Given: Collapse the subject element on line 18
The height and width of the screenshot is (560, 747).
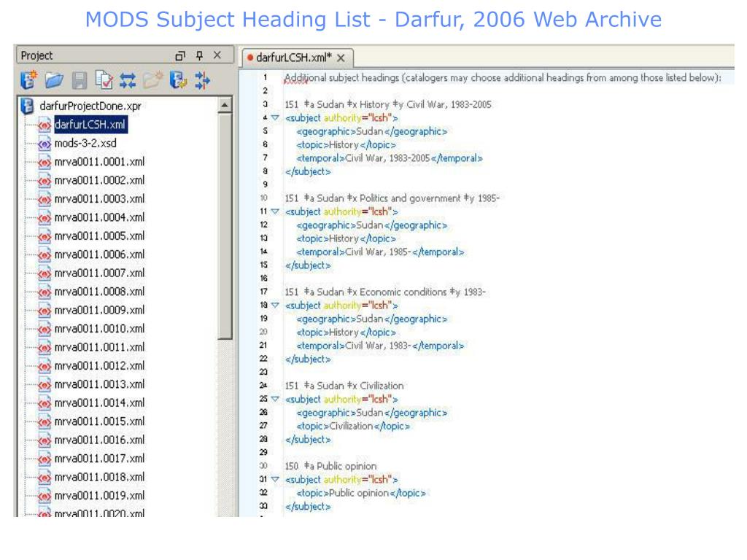Looking at the screenshot, I should pos(275,306).
